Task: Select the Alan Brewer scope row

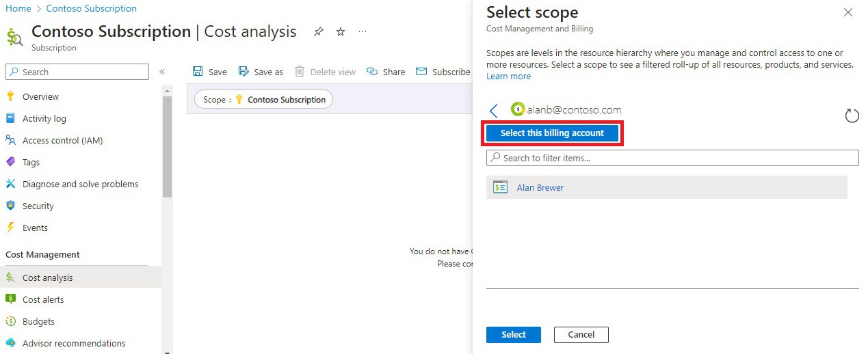Action: tap(667, 187)
